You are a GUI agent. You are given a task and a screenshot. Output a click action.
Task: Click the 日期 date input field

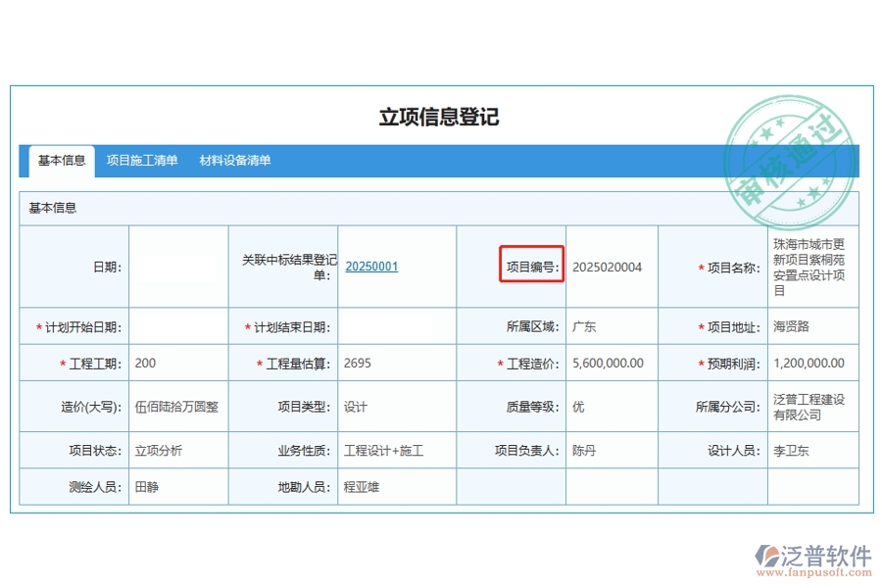click(x=177, y=266)
